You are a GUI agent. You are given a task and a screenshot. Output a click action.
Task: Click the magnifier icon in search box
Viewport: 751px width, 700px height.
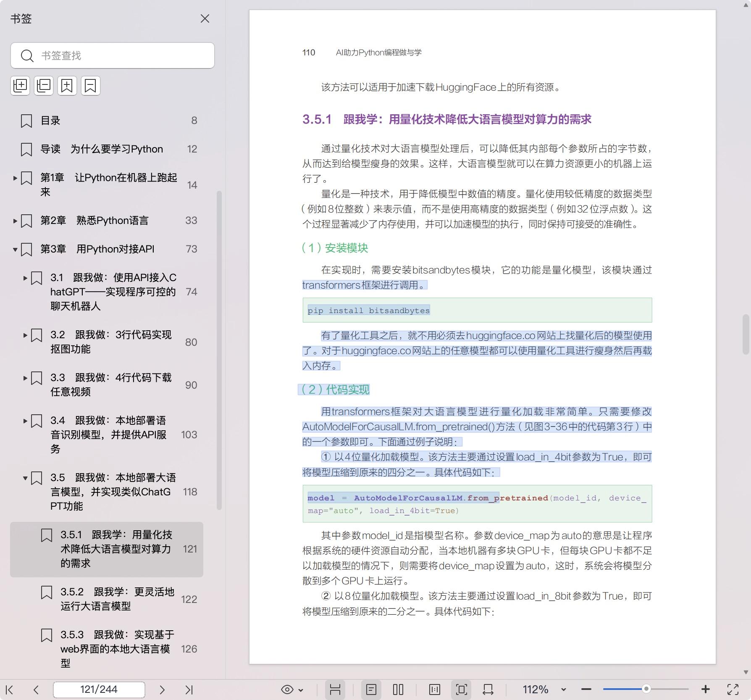pos(27,56)
